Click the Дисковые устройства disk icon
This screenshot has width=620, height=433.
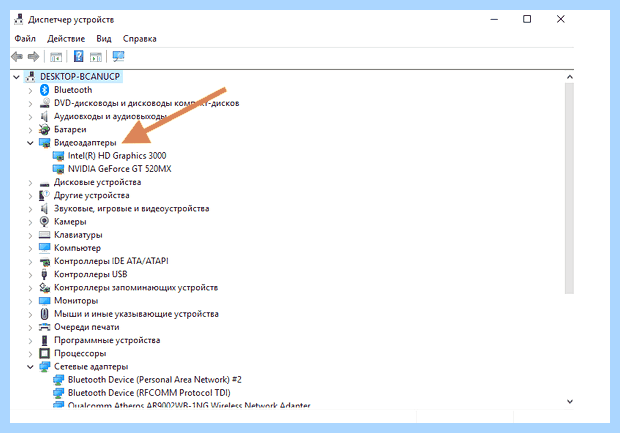coord(44,183)
